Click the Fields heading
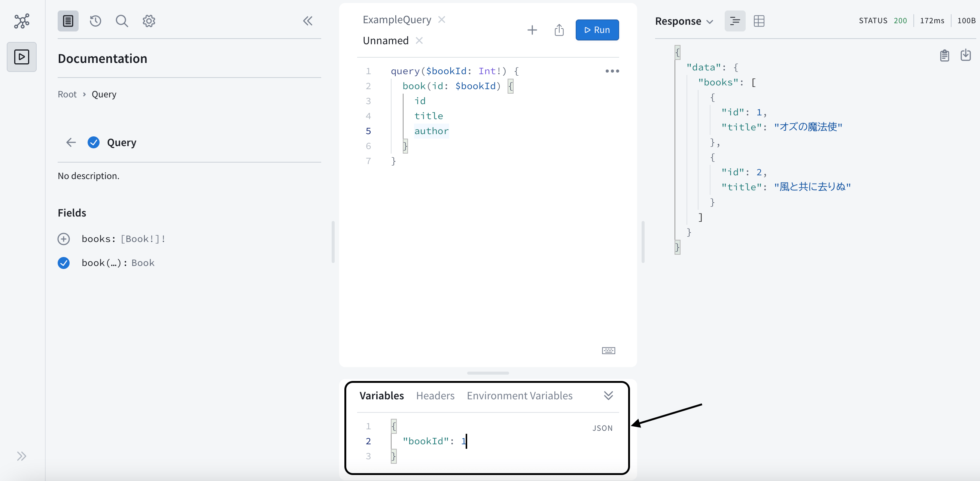This screenshot has width=980, height=481. [72, 212]
